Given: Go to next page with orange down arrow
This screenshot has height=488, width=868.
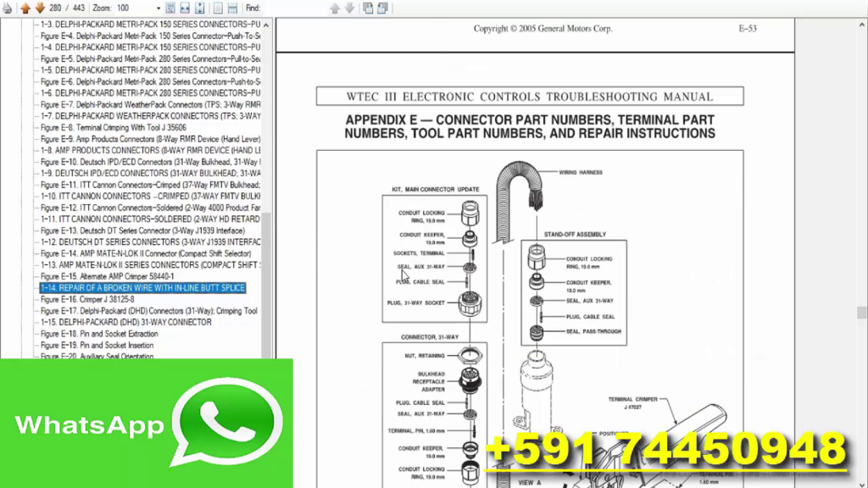Looking at the screenshot, I should click(39, 8).
